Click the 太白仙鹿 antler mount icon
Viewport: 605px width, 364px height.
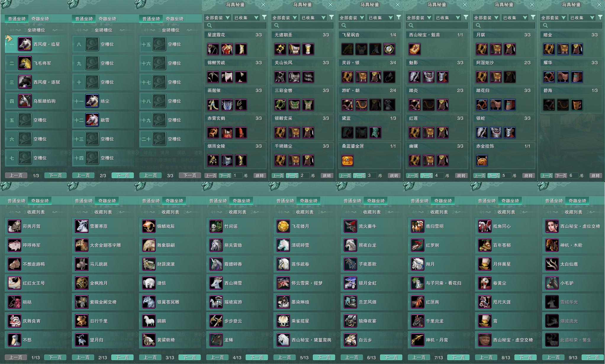coord(552,264)
